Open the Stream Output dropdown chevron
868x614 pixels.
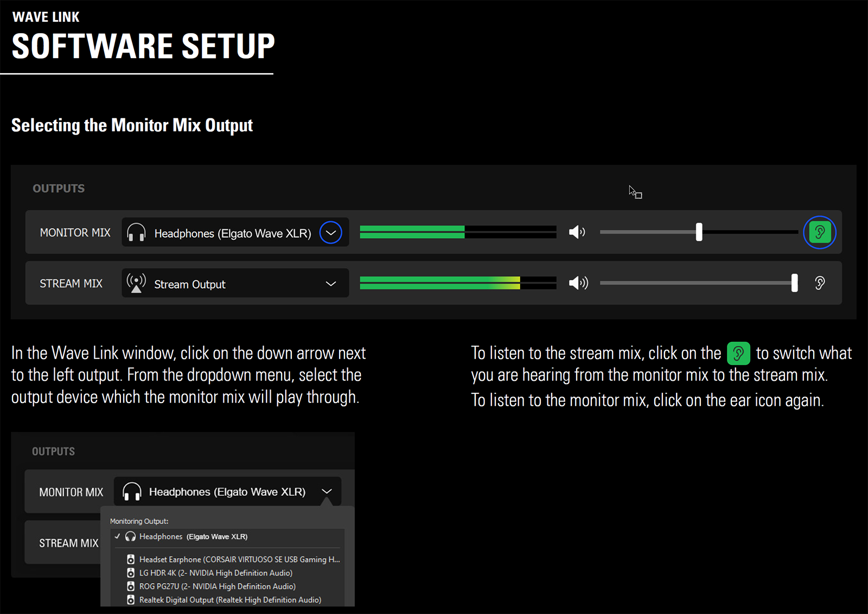tap(331, 284)
